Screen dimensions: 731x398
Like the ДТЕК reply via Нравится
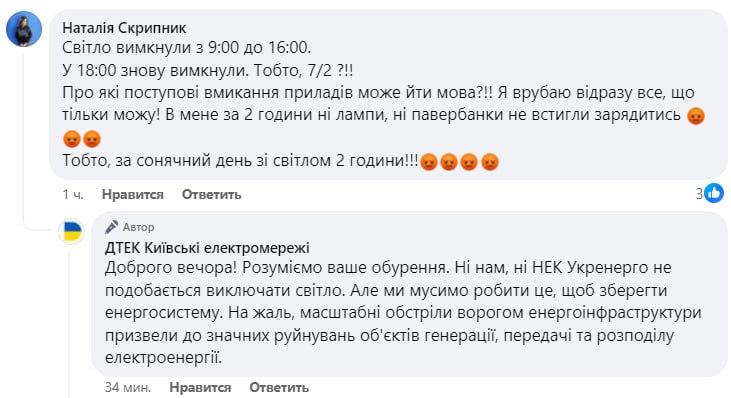click(x=200, y=387)
